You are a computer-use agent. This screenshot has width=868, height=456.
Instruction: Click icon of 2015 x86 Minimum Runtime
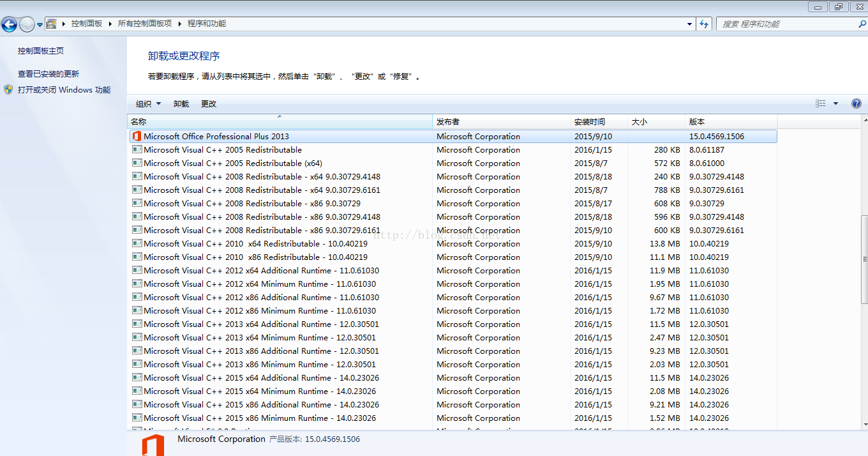click(x=137, y=418)
